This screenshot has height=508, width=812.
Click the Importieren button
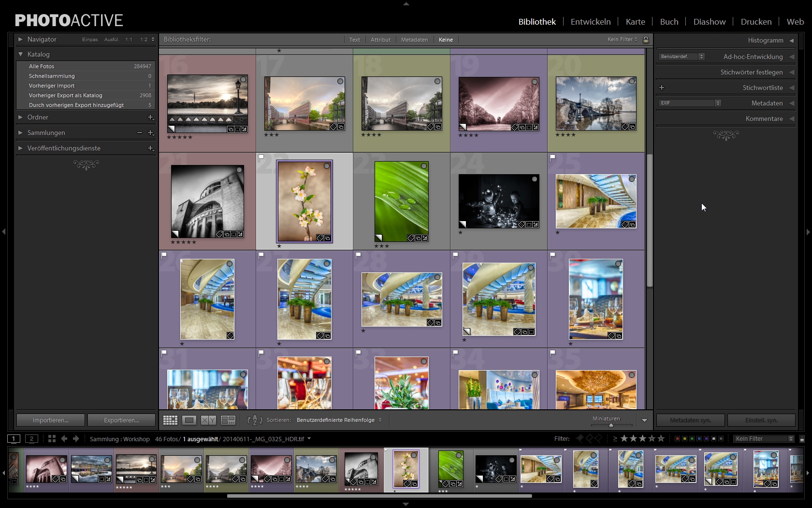[51, 420]
